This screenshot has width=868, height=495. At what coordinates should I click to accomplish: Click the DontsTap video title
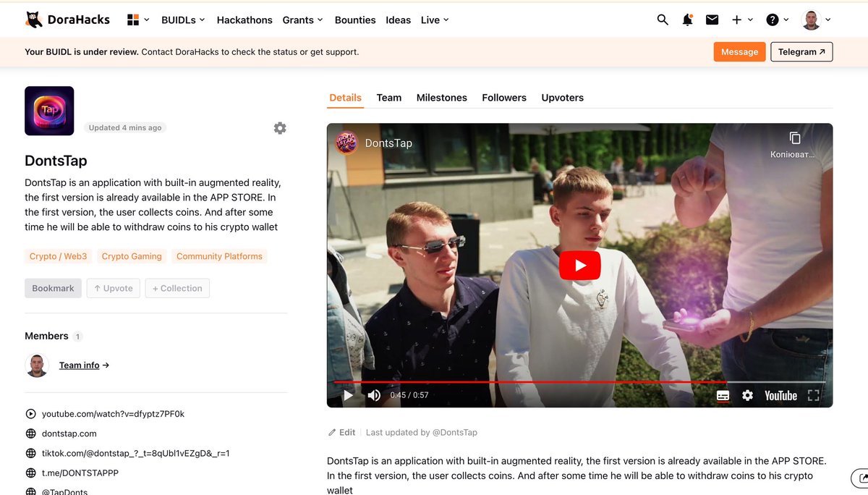click(x=388, y=143)
